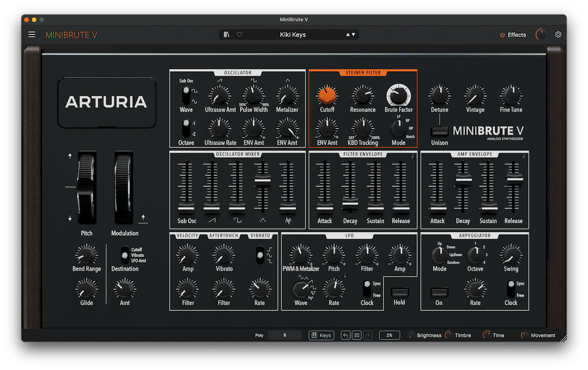Click the Filter Envelope Decay fader
Image resolution: width=588 pixels, height=370 pixels.
(x=350, y=203)
